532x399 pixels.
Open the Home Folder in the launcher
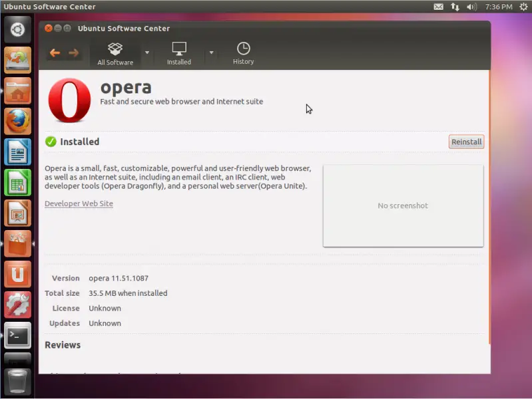(17, 91)
